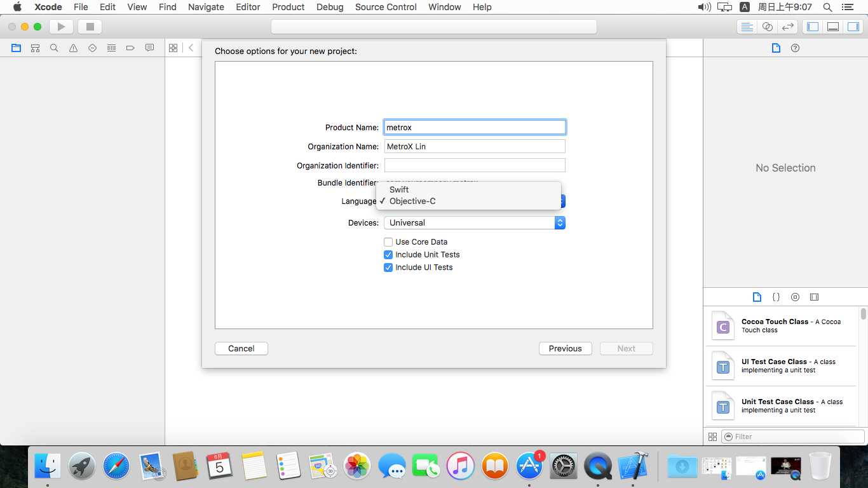This screenshot has width=868, height=488.
Task: Choose Swift from language popup
Action: (x=468, y=189)
